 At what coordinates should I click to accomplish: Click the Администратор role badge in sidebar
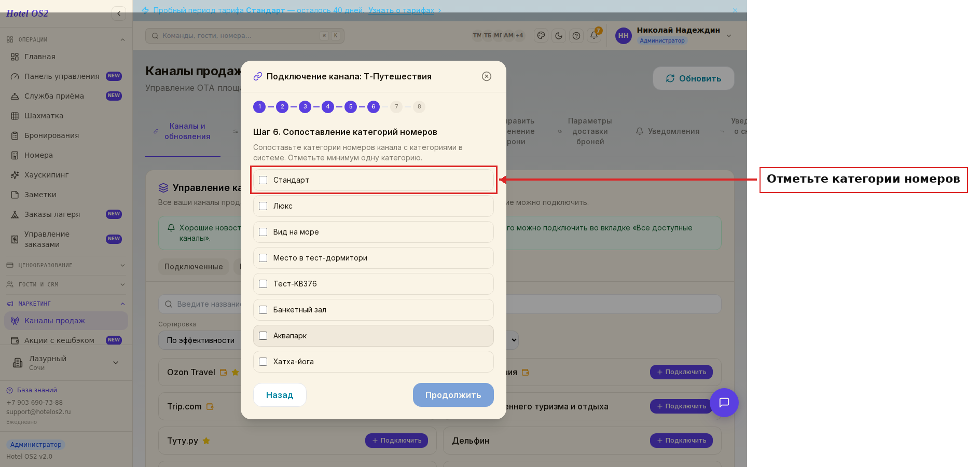[x=36, y=445]
